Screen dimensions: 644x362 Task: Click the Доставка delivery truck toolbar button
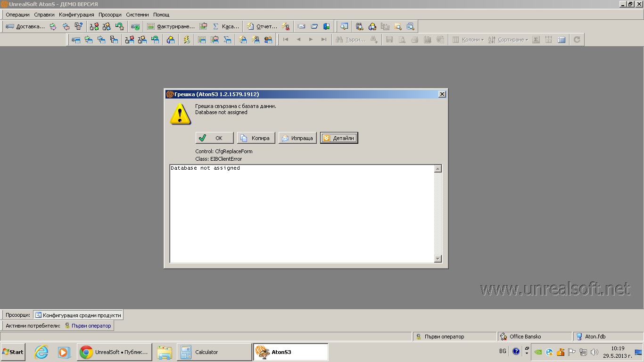[25, 26]
